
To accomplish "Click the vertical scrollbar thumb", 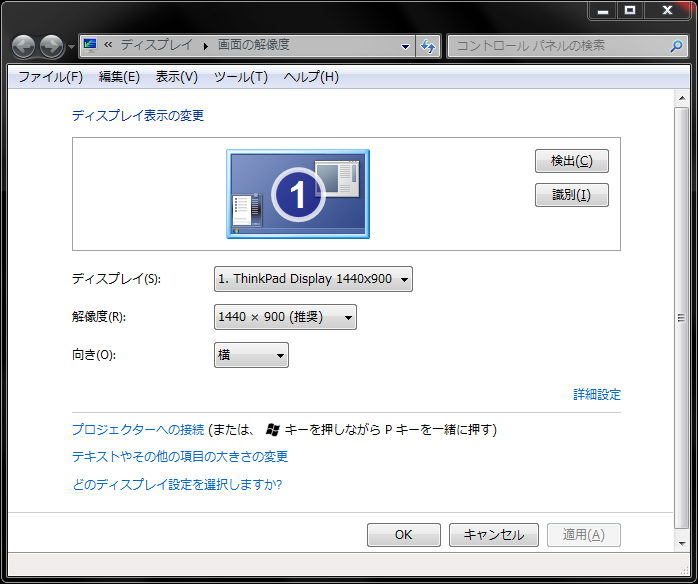I will (682, 318).
